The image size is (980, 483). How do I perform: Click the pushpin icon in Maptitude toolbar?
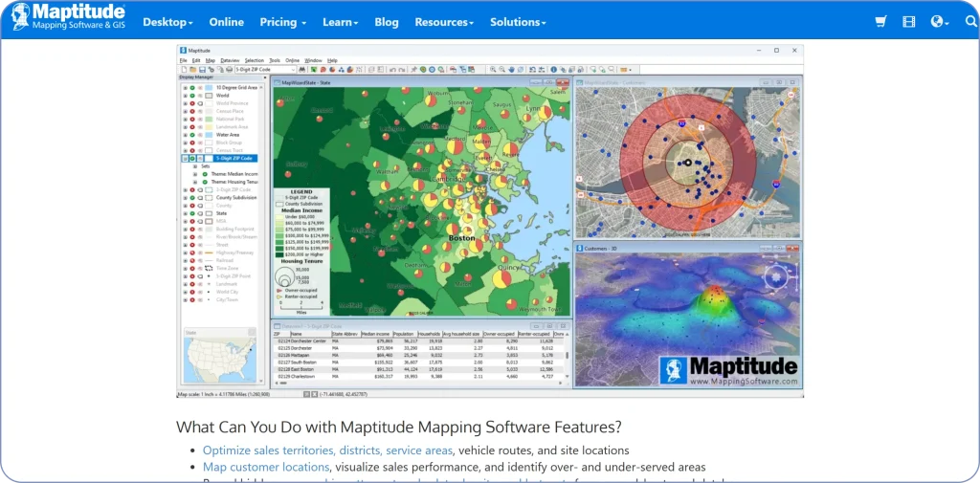(x=413, y=70)
